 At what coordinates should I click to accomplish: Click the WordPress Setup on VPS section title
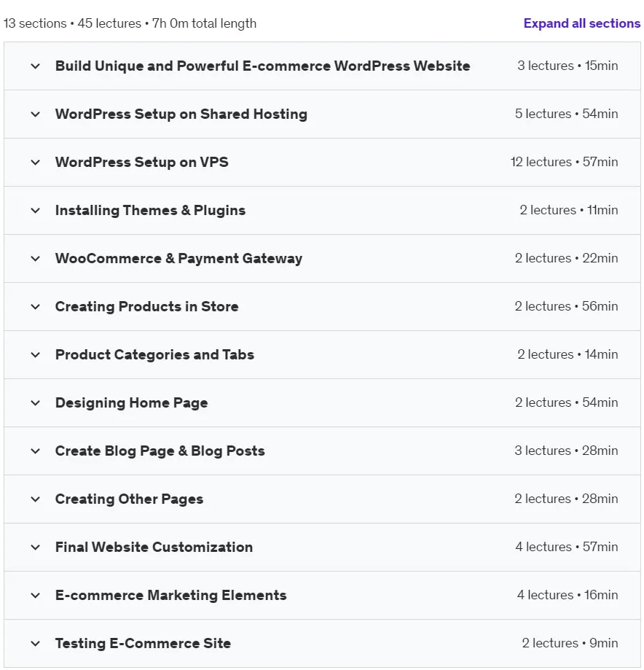(142, 162)
